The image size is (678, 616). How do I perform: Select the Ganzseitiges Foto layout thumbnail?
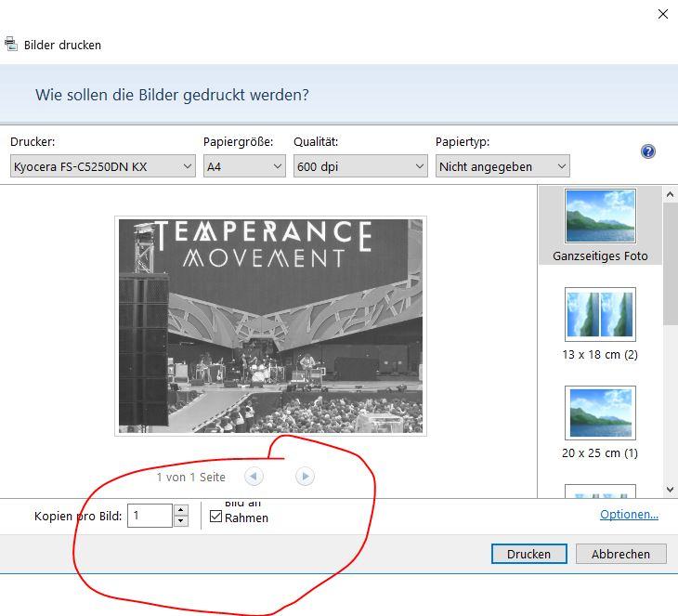click(x=600, y=226)
